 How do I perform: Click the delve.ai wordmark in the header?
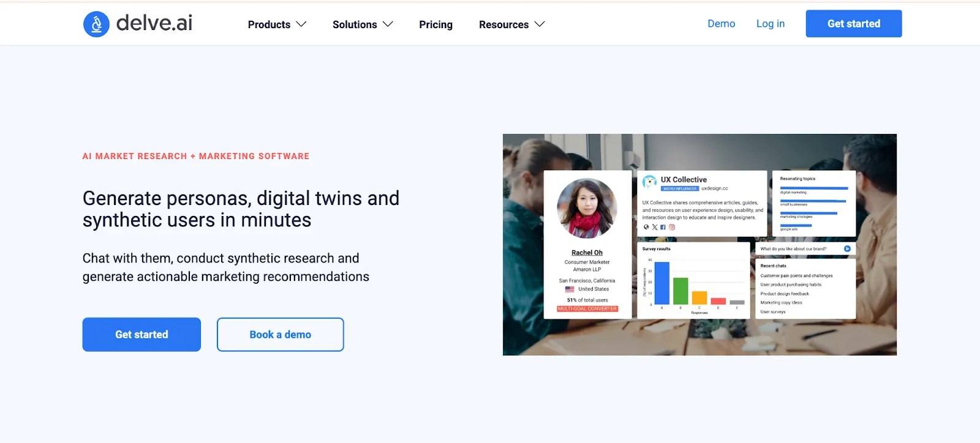pyautogui.click(x=154, y=23)
